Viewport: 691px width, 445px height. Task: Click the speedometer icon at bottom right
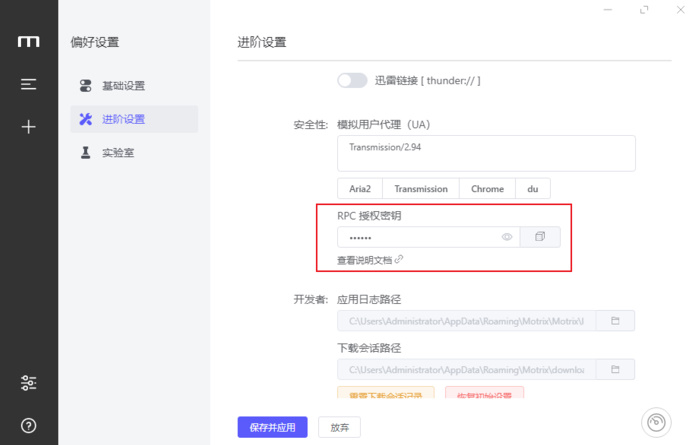[656, 423]
